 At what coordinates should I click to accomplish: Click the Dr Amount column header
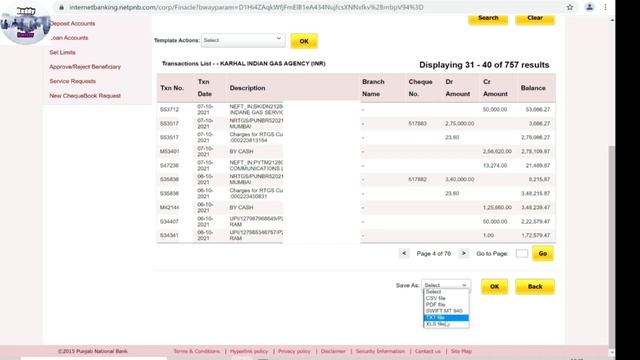[x=458, y=88]
